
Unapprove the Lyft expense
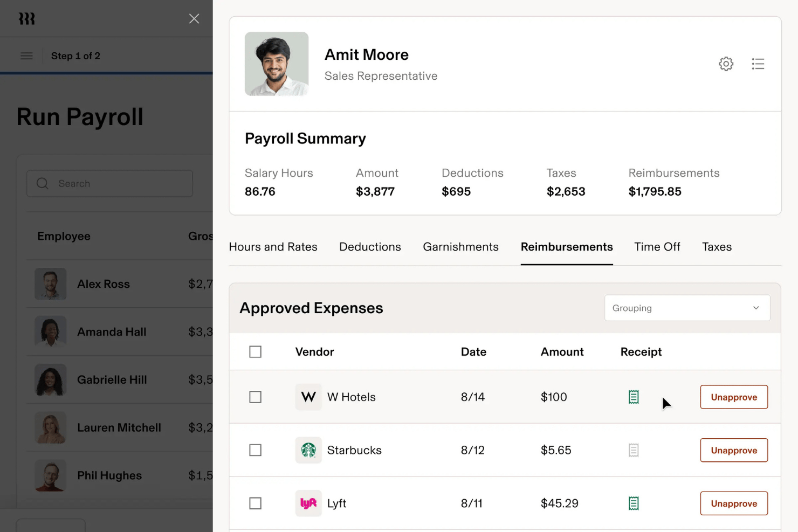pos(734,503)
